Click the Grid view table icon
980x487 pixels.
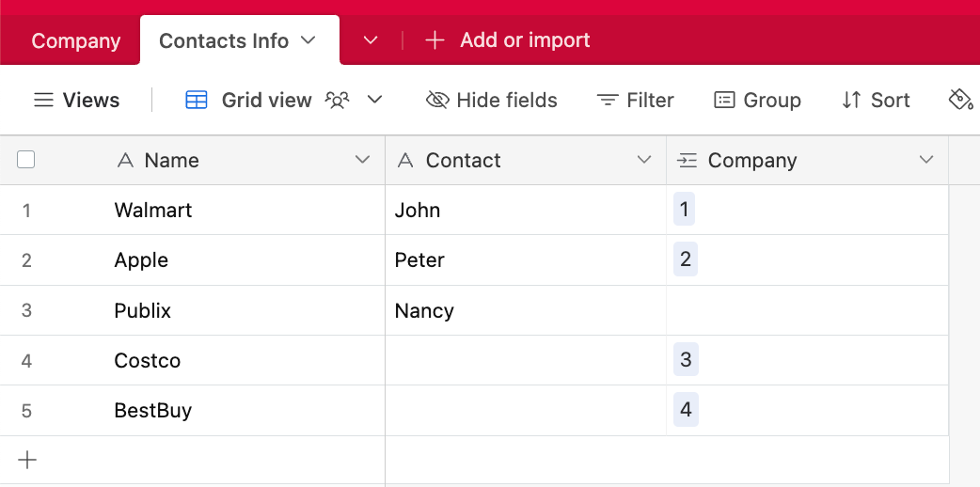coord(197,100)
